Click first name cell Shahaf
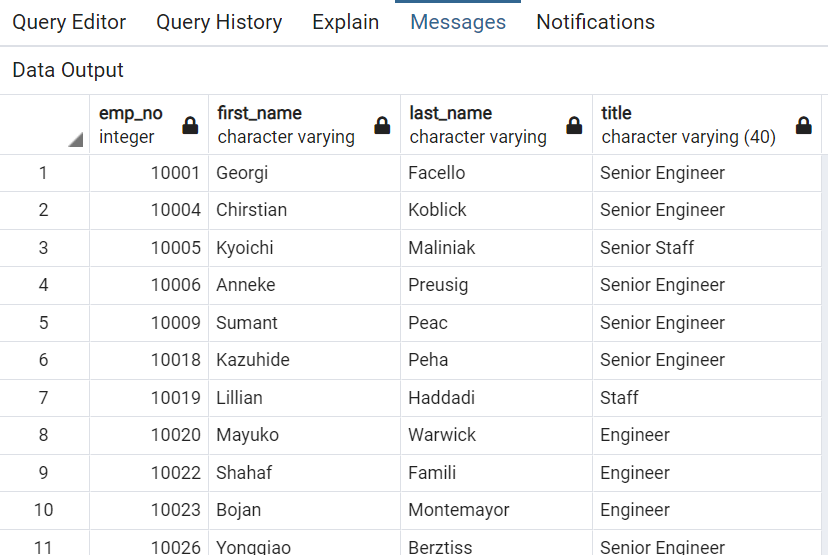Image resolution: width=828 pixels, height=558 pixels. 305,472
